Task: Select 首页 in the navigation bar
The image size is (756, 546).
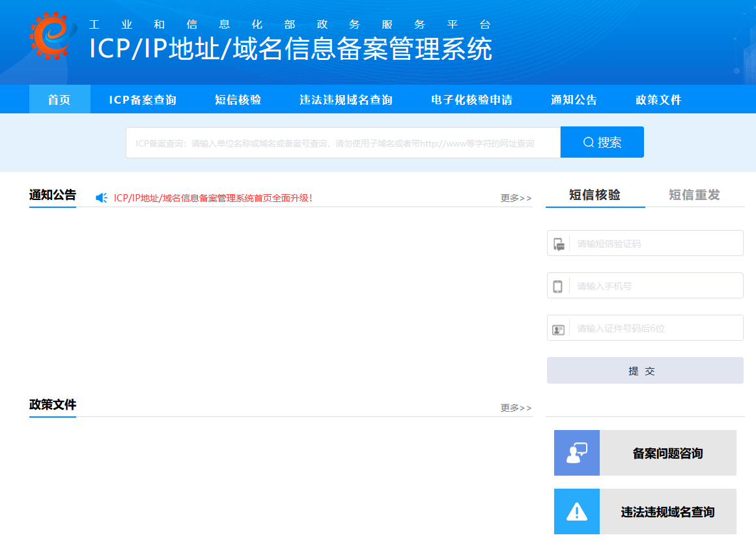Action: click(59, 99)
